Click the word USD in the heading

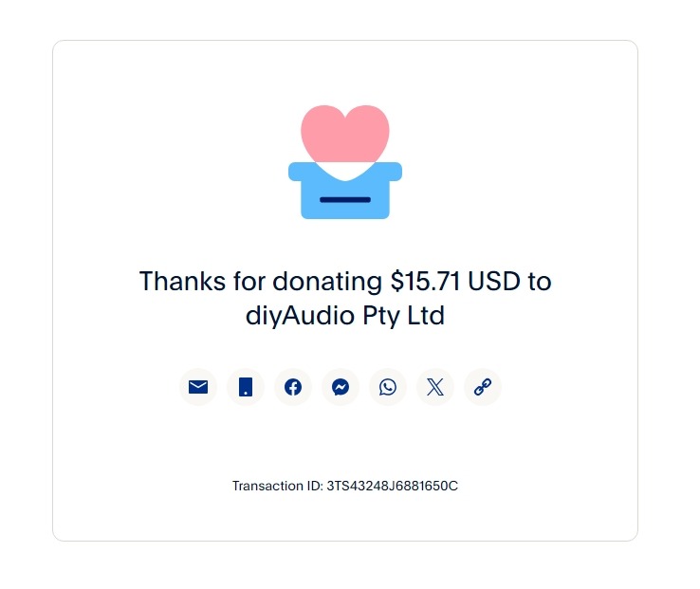pos(494,282)
